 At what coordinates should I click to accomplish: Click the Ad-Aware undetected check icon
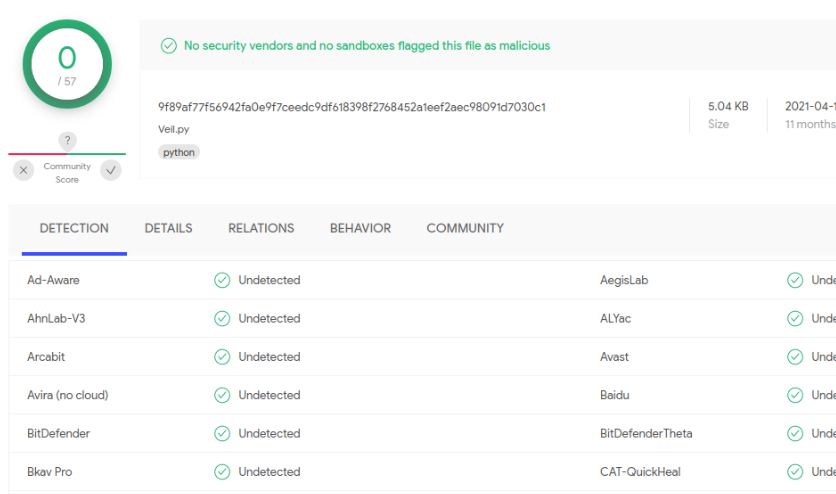(x=222, y=280)
